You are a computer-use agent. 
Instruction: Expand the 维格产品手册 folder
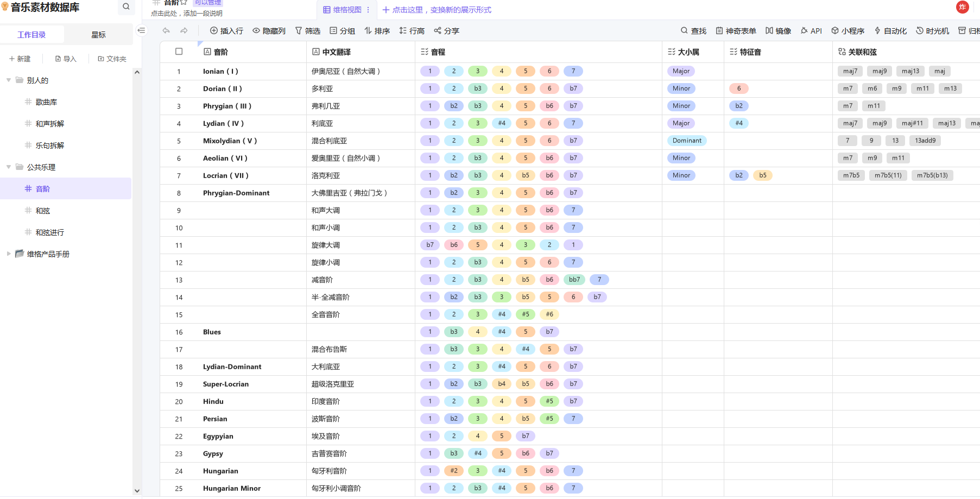click(9, 254)
